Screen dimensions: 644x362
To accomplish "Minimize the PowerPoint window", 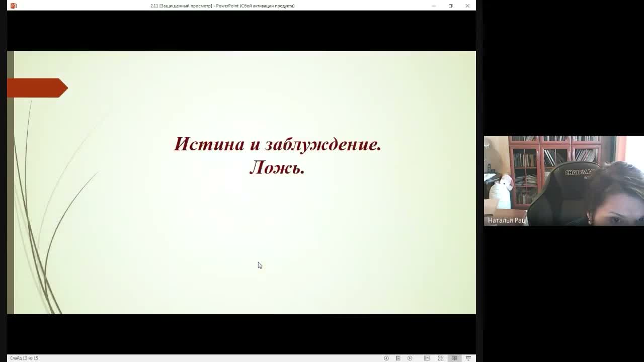I will [x=434, y=6].
